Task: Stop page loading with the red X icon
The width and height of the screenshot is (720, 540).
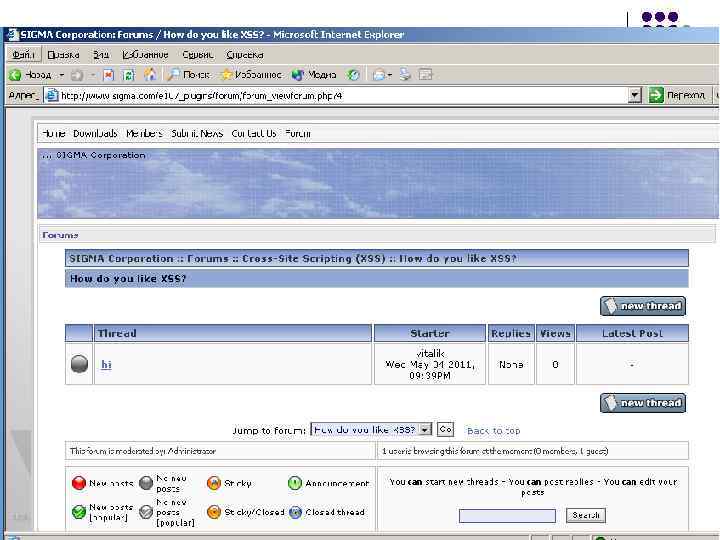Action: [108, 75]
